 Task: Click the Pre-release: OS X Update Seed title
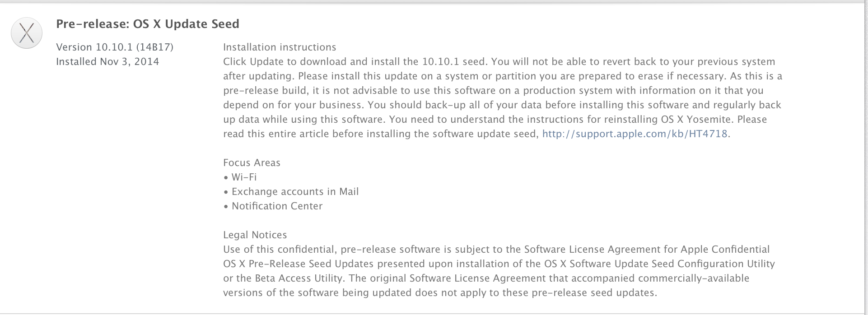coord(148,24)
